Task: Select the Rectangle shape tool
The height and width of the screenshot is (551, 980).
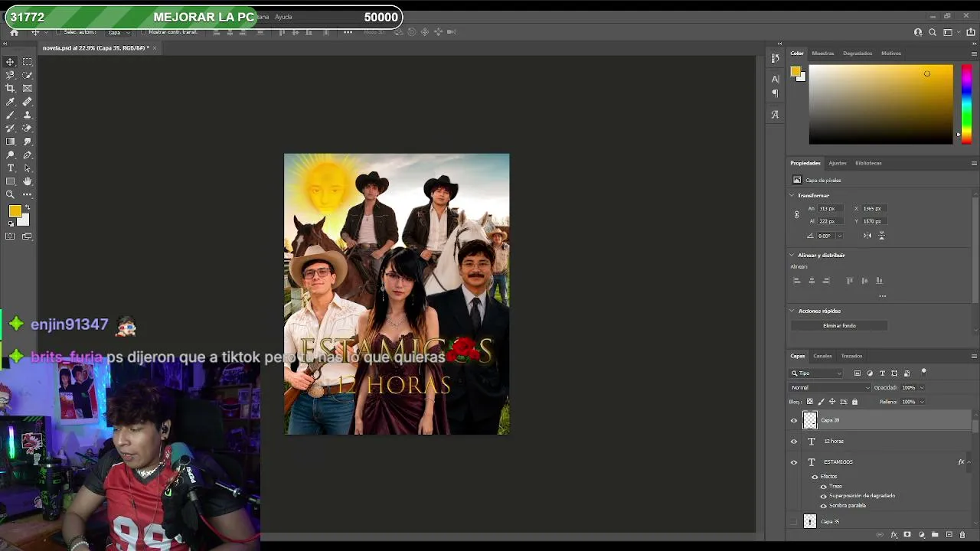Action: point(10,181)
